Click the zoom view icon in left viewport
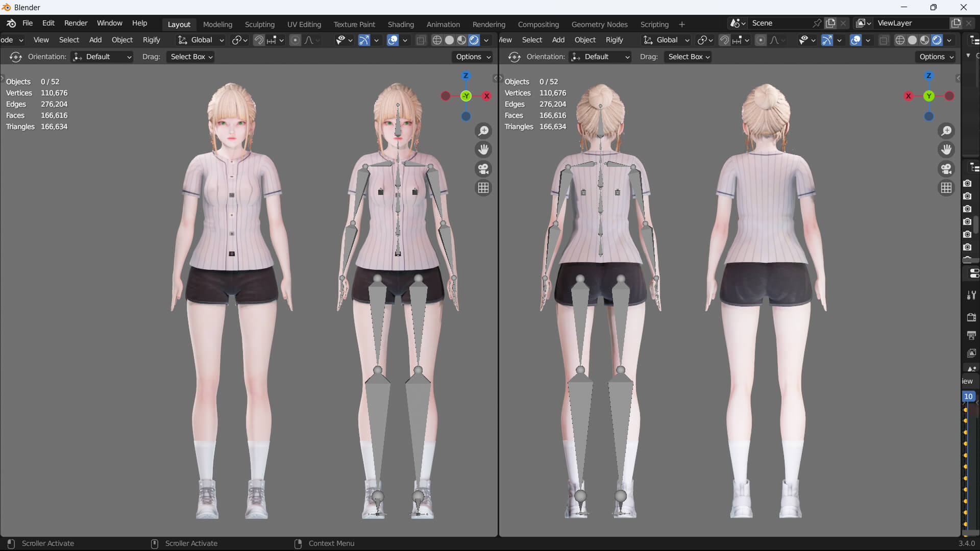Screen dimensions: 980x551 [483, 131]
